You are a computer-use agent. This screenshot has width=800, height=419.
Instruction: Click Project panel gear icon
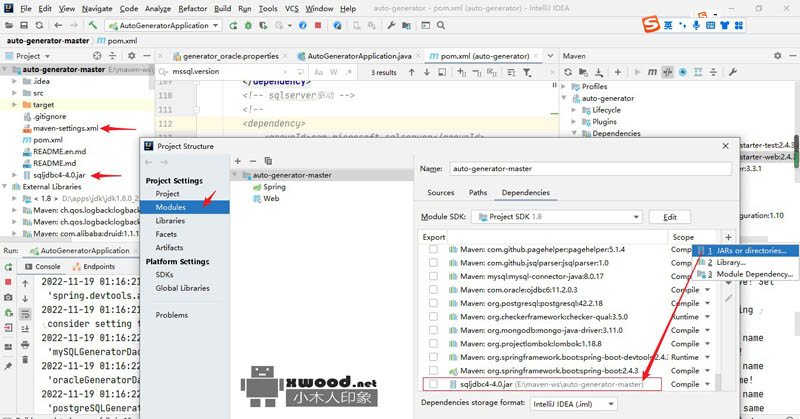(x=132, y=56)
